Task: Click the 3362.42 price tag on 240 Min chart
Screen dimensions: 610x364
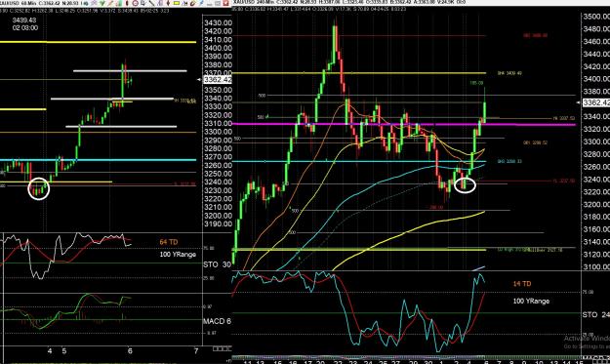Action: pyautogui.click(x=596, y=102)
